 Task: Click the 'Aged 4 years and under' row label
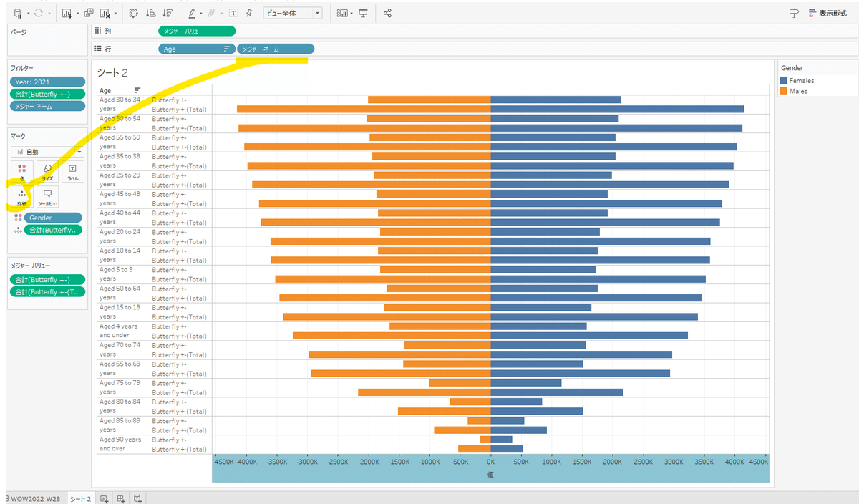coord(118,331)
